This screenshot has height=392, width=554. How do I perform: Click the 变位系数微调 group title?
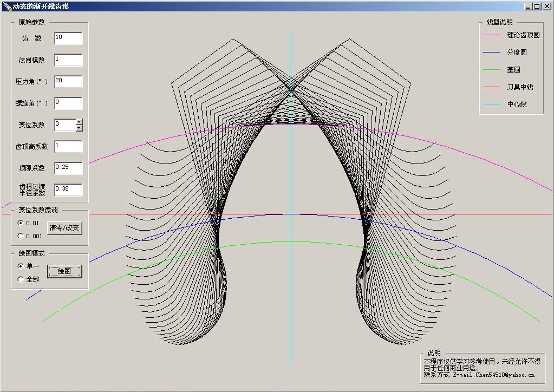click(38, 210)
